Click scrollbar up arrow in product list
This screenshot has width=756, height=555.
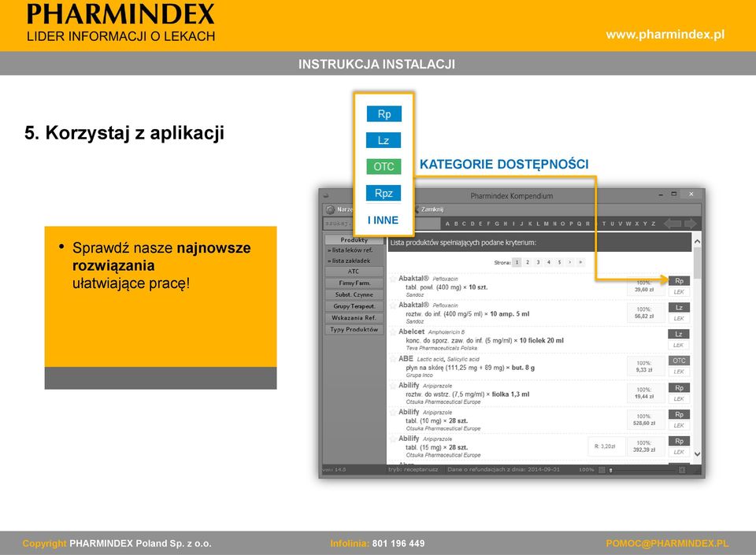697,242
